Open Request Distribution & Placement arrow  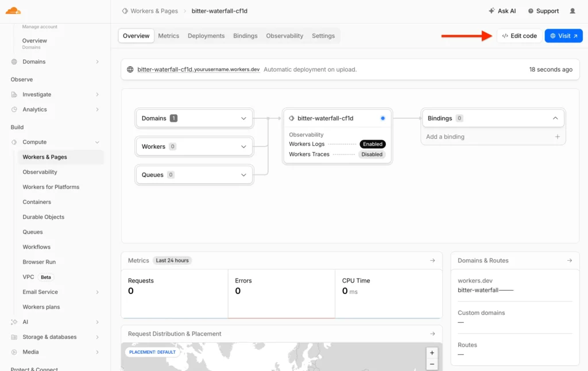(x=432, y=334)
